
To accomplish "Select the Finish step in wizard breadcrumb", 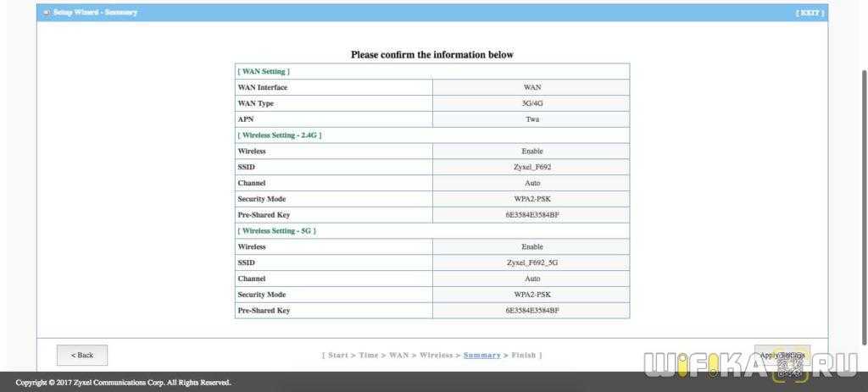I will click(x=523, y=355).
